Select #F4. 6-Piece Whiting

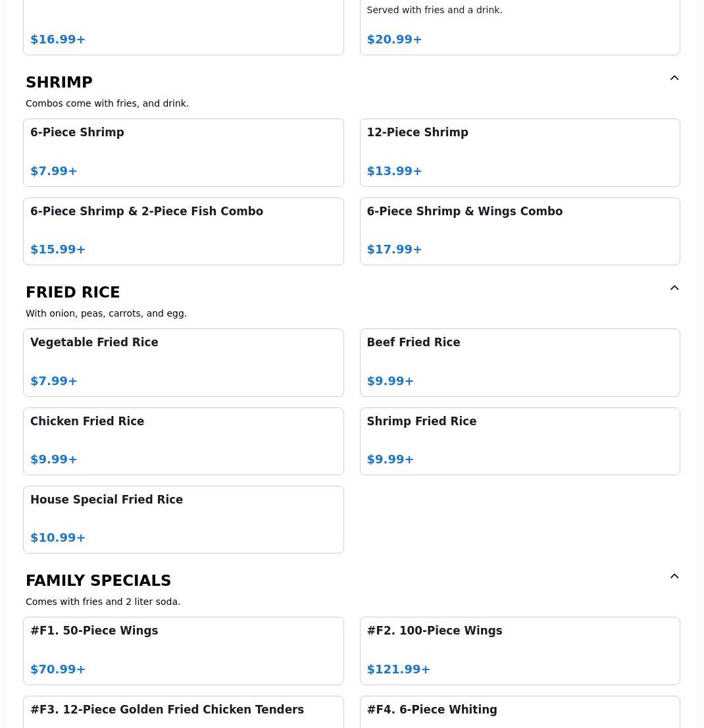pyautogui.click(x=520, y=712)
